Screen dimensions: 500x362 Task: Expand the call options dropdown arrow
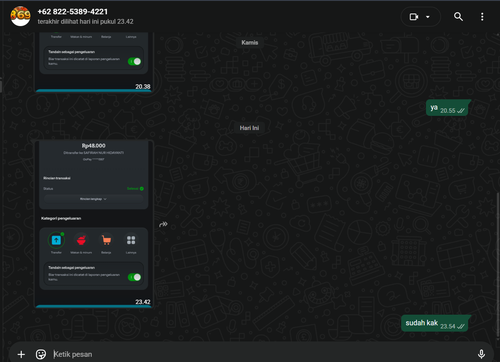point(428,17)
